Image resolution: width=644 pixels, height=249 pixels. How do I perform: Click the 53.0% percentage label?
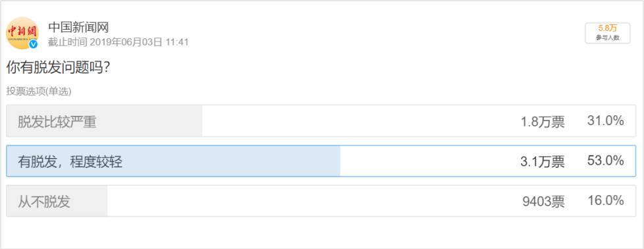606,161
